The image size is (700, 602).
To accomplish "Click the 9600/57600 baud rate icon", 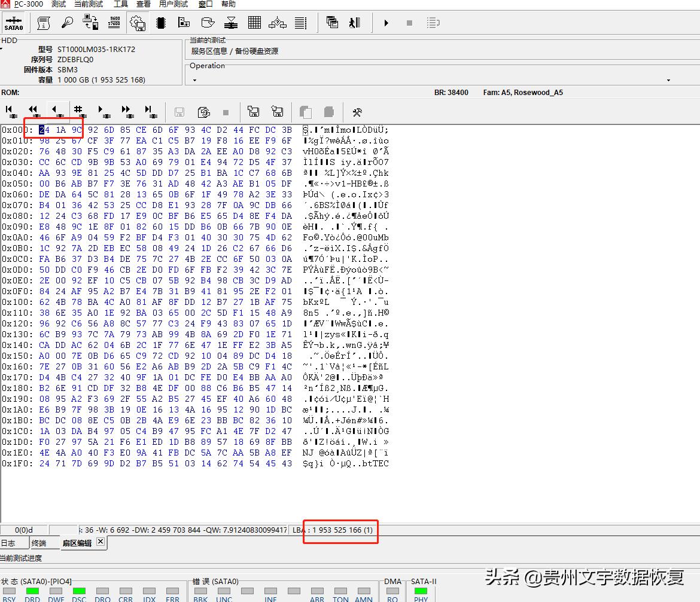I will (115, 23).
